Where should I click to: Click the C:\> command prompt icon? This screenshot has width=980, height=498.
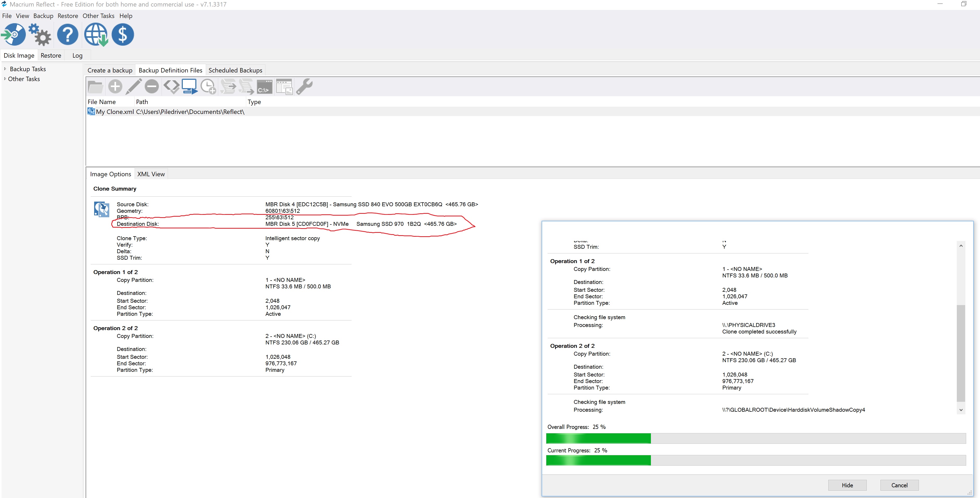pyautogui.click(x=264, y=86)
